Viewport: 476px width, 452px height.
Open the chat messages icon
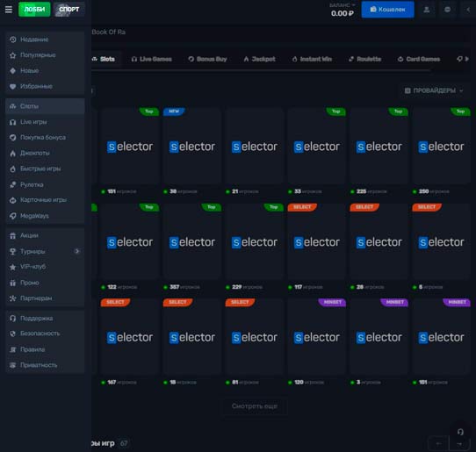pos(448,10)
